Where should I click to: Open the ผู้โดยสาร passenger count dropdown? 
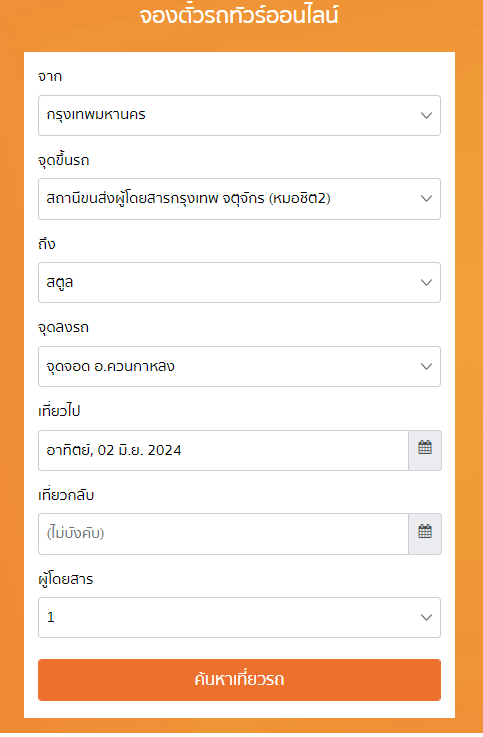click(239, 618)
